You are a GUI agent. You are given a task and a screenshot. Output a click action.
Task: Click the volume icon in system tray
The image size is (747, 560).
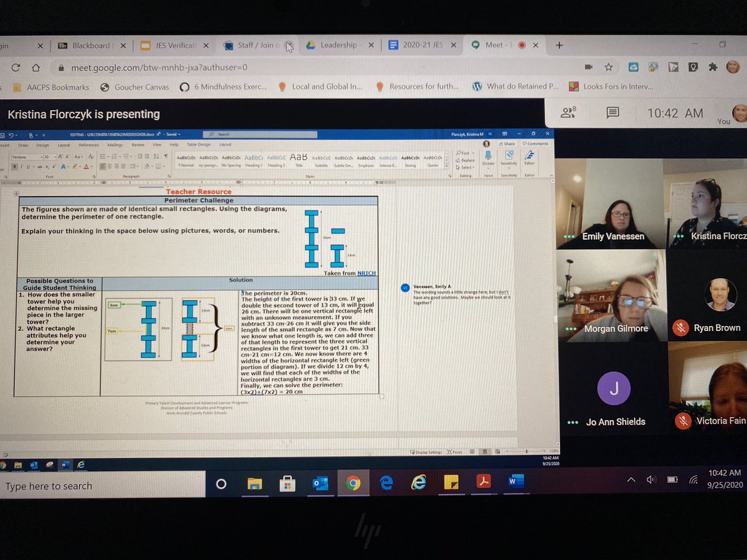[651, 479]
